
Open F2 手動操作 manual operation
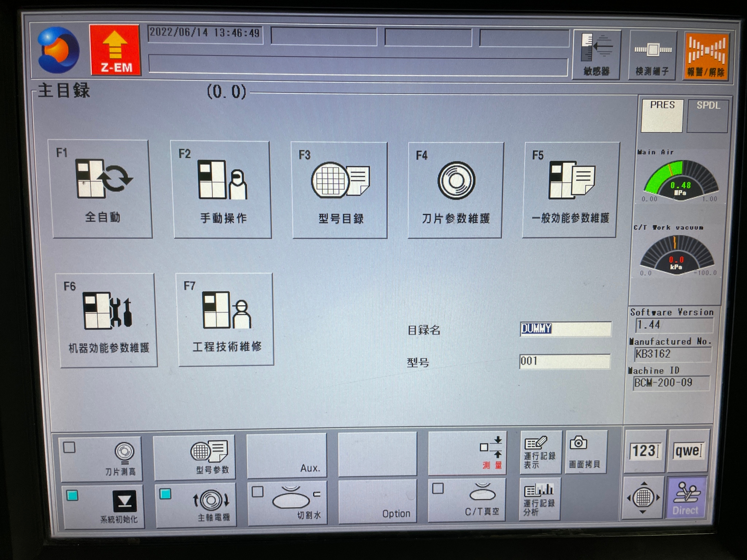click(222, 190)
